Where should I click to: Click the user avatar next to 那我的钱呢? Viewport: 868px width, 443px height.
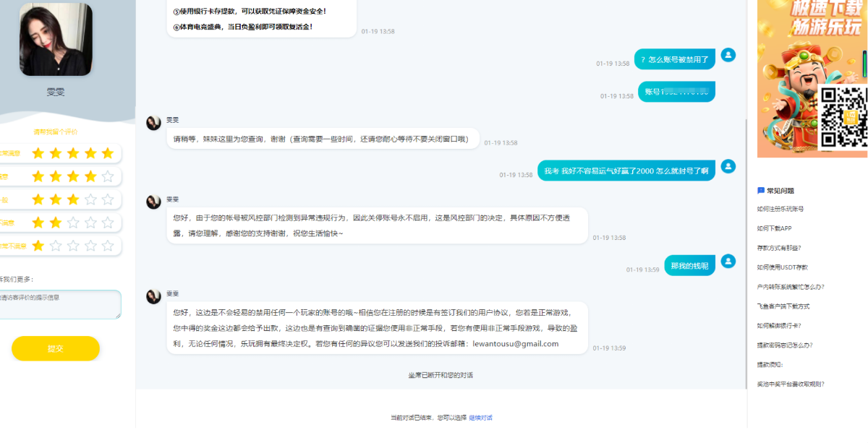click(x=728, y=261)
